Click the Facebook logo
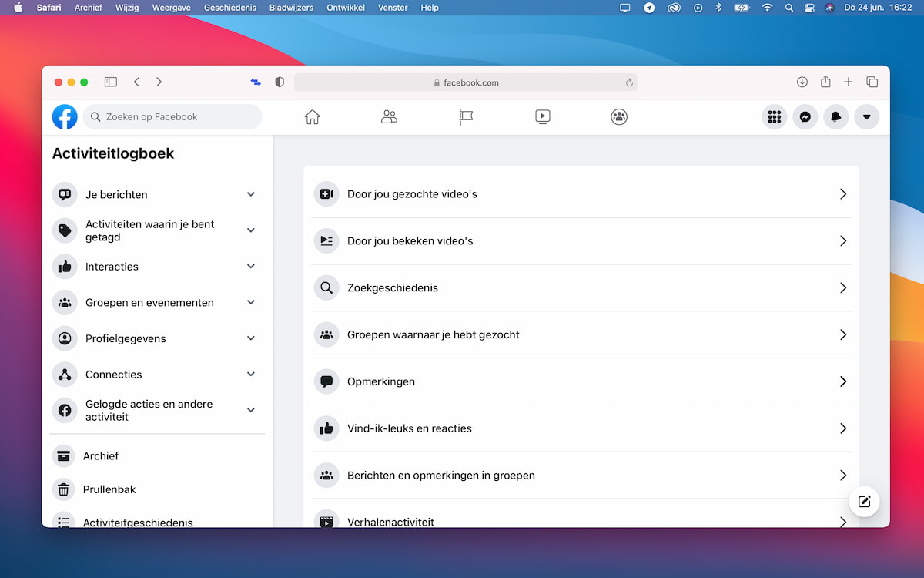Viewport: 924px width, 578px height. (65, 116)
